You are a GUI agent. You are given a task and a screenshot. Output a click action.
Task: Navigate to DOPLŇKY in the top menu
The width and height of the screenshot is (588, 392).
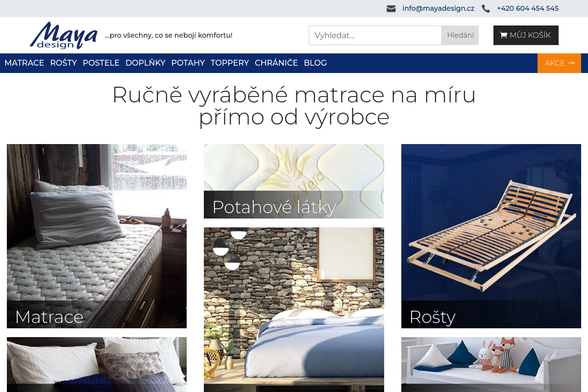pos(145,63)
